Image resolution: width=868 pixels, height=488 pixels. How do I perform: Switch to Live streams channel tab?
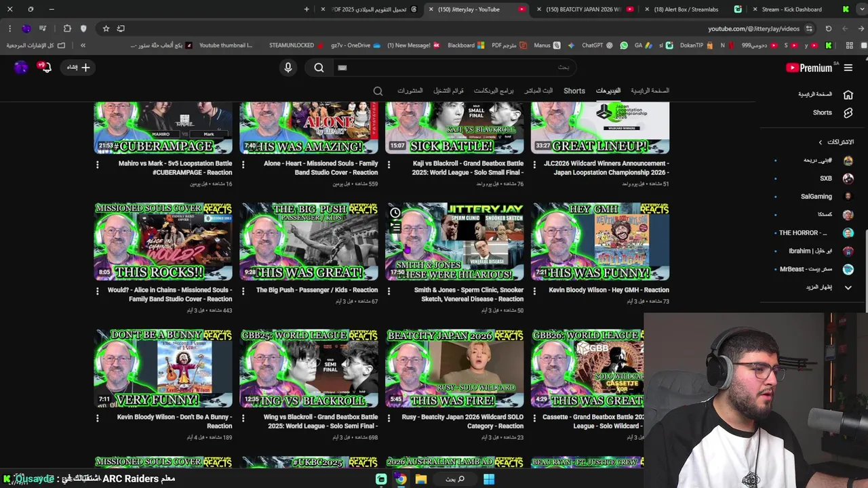(538, 91)
